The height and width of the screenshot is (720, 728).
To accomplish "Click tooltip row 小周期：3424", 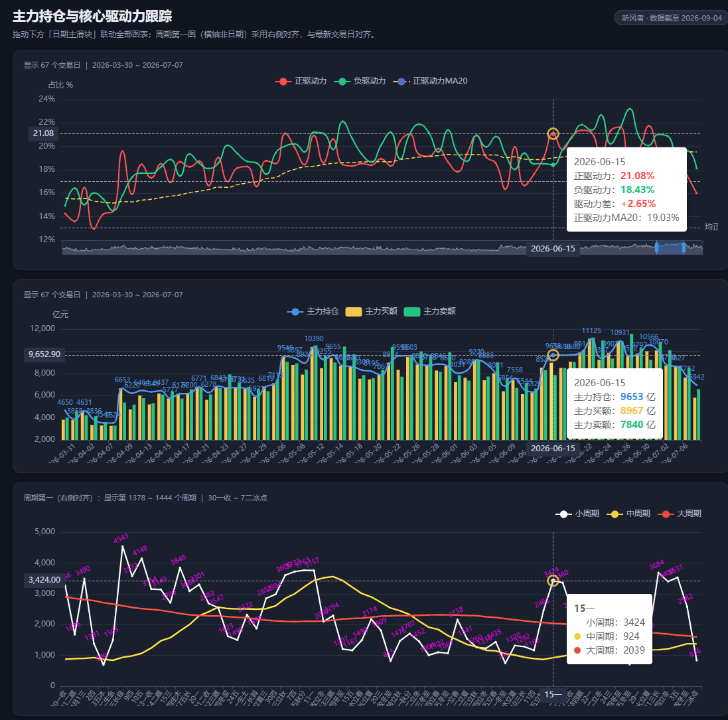I will coord(610,622).
